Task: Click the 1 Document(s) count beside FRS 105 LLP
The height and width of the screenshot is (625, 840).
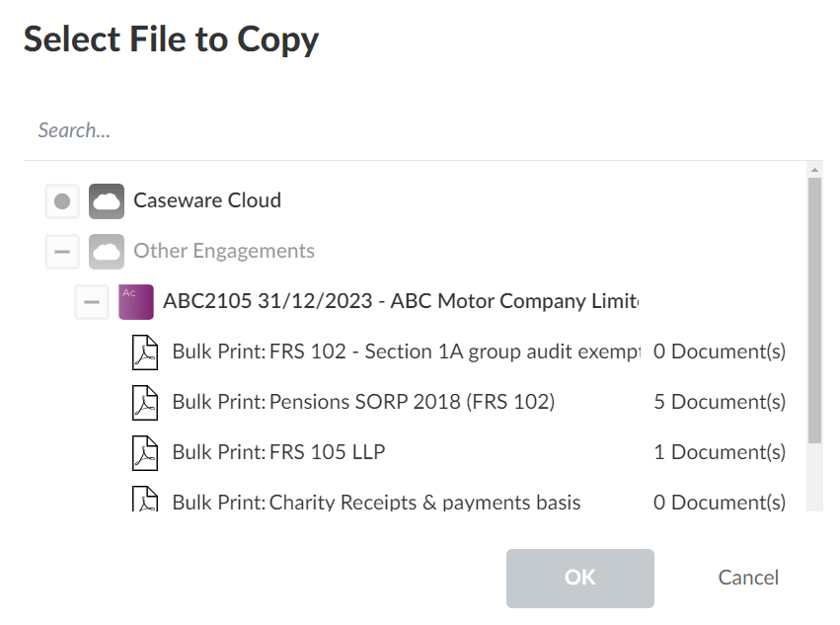Action: pos(719,452)
